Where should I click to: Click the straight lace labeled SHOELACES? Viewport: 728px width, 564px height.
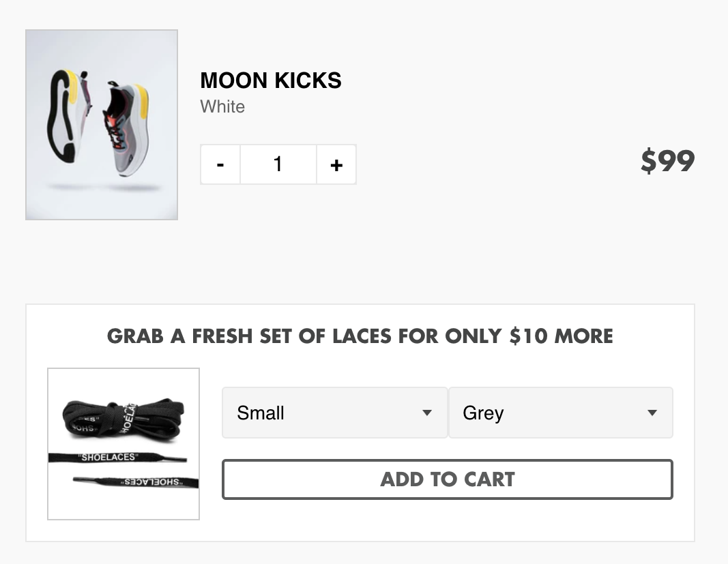click(x=116, y=458)
